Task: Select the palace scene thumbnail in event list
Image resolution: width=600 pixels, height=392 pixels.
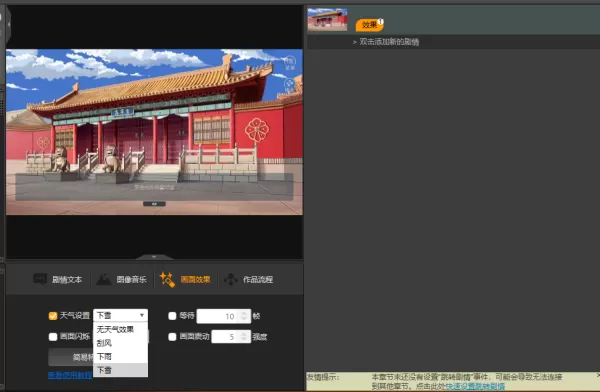Action: coord(328,20)
